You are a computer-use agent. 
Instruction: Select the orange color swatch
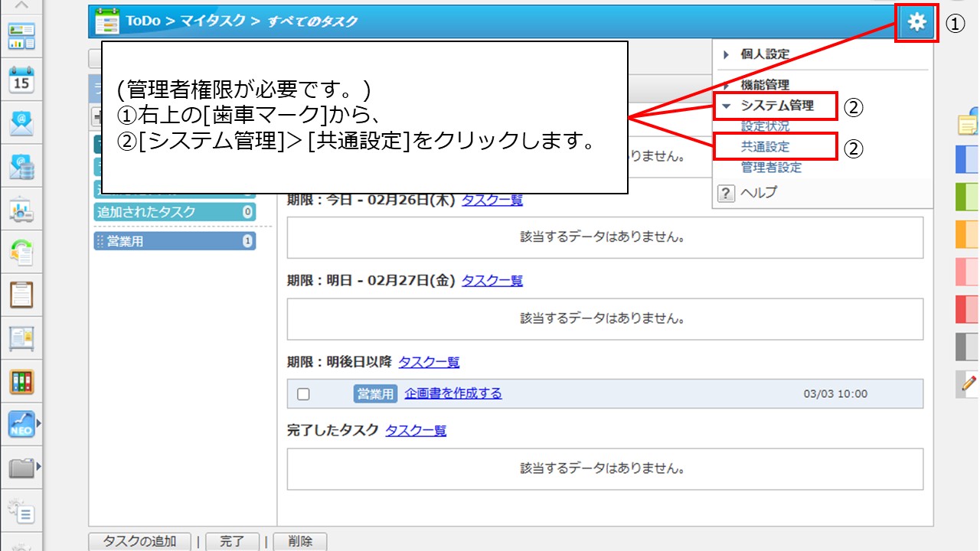[x=968, y=234]
